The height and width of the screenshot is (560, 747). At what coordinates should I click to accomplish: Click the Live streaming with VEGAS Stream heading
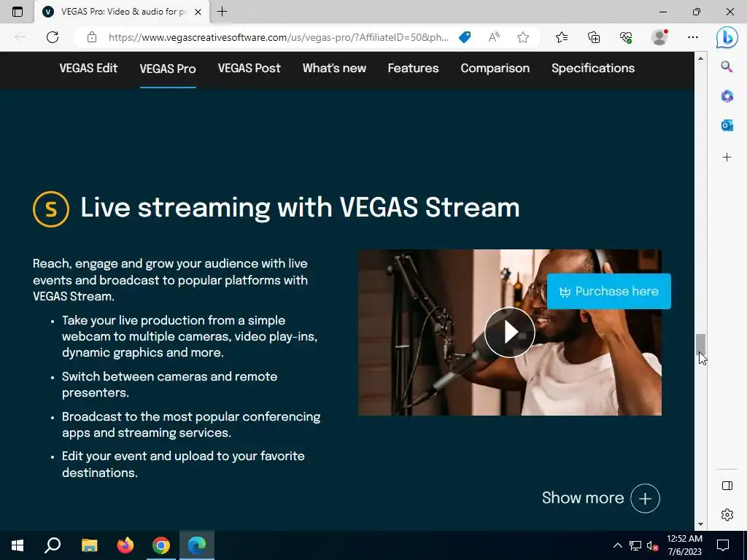click(x=300, y=208)
